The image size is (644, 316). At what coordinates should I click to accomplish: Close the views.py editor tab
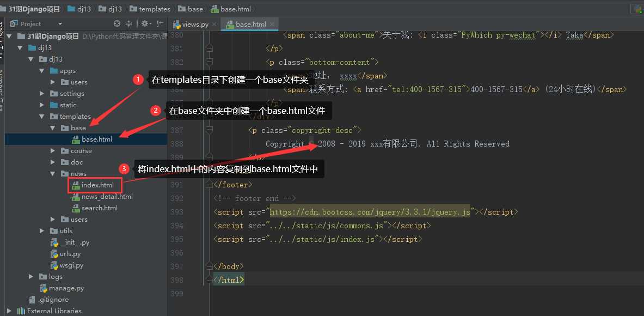[214, 25]
